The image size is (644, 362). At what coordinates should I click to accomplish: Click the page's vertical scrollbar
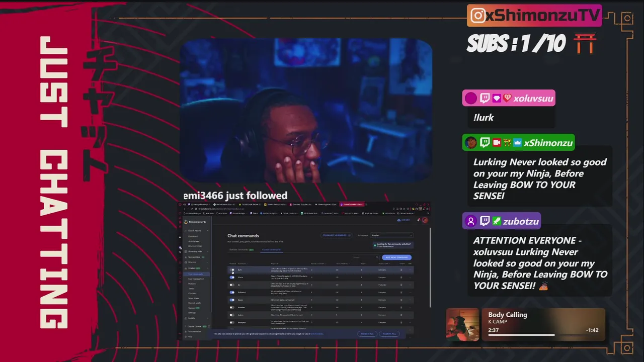point(430,266)
